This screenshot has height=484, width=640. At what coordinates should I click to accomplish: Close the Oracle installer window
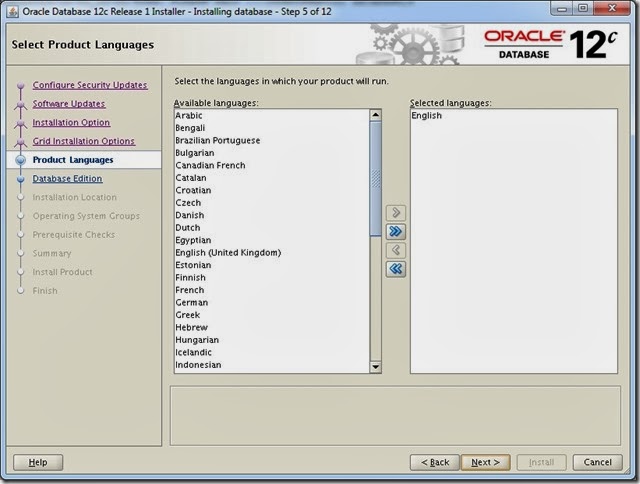(612, 9)
